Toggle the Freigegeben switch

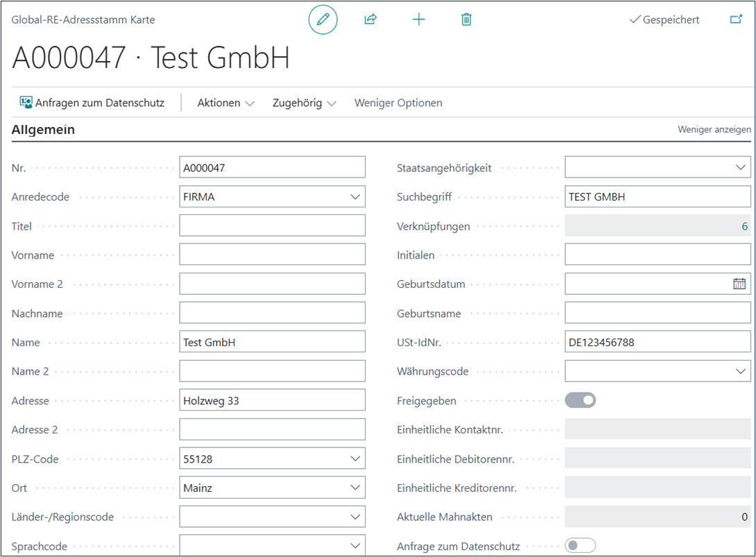click(x=581, y=400)
